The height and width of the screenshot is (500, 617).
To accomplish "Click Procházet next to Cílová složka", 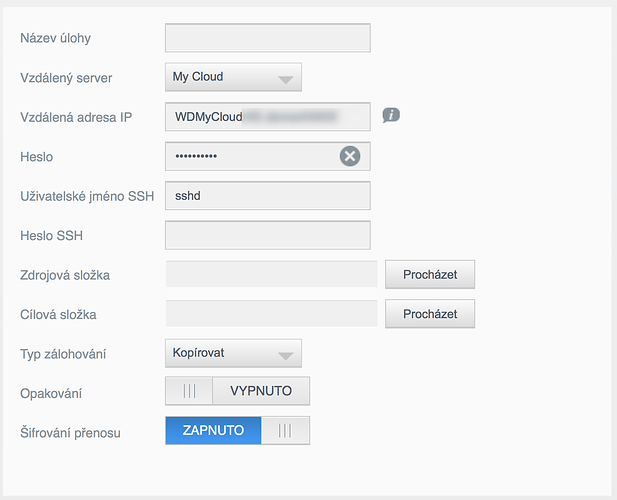I will point(430,314).
